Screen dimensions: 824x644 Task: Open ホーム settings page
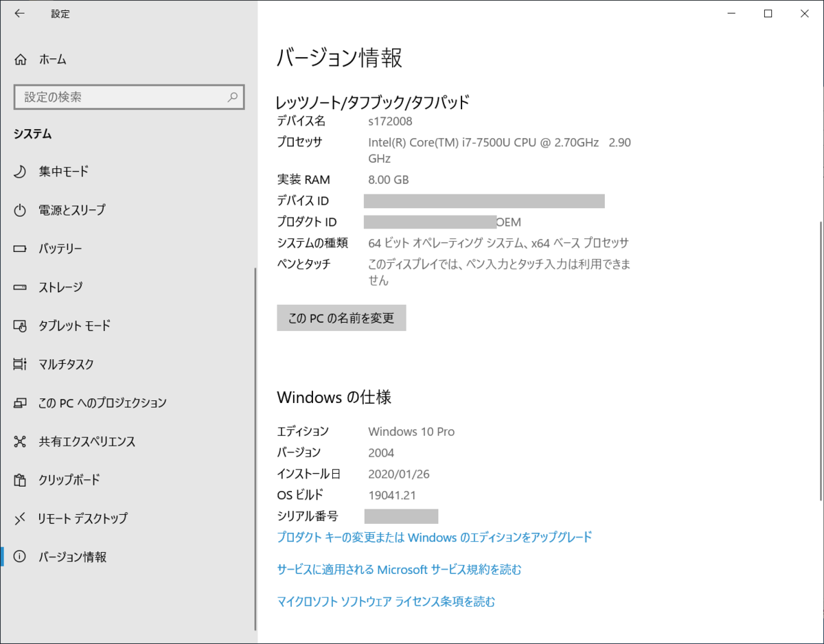click(x=128, y=59)
